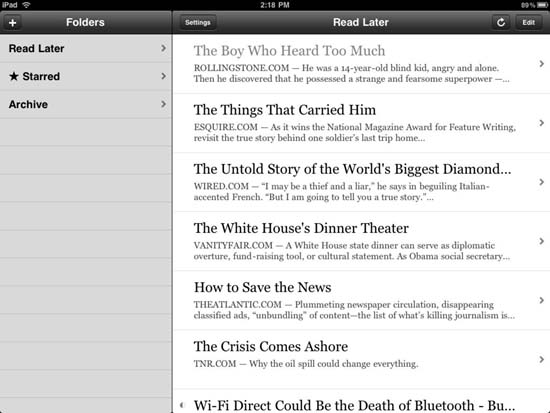Click the star icon beside Starred
Screen dimensions: 550x413
coord(14,76)
